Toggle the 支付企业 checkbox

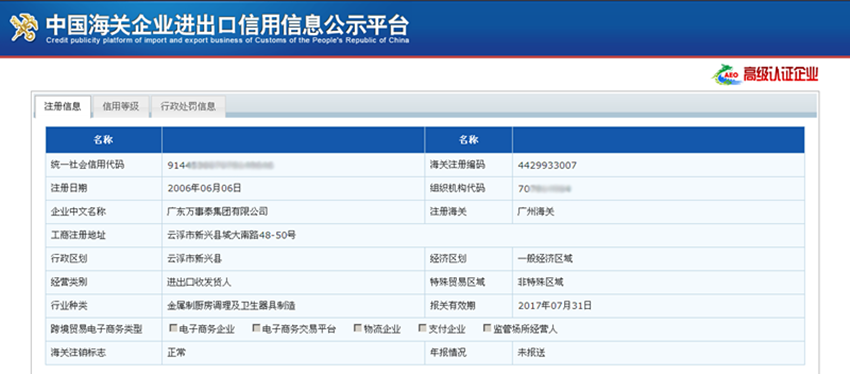click(x=423, y=328)
